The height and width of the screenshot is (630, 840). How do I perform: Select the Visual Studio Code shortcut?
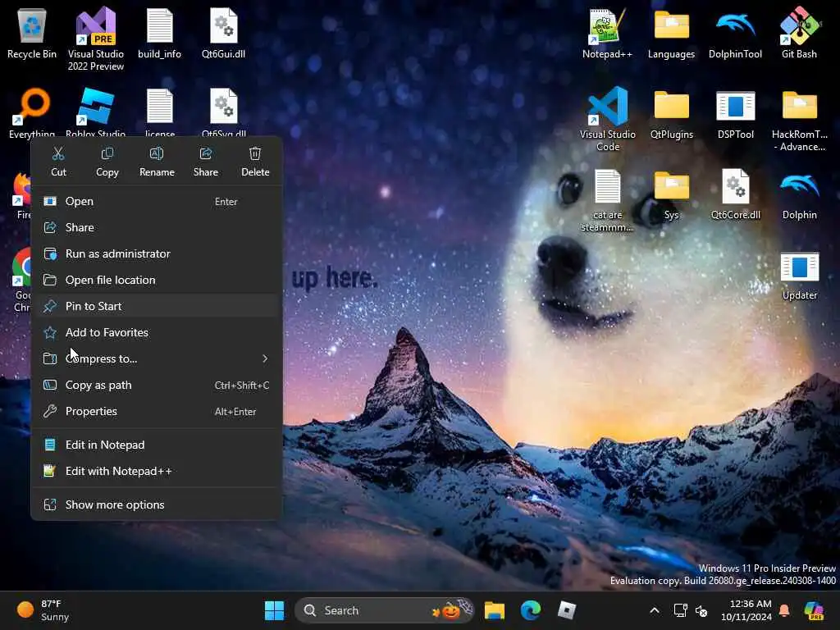608,119
